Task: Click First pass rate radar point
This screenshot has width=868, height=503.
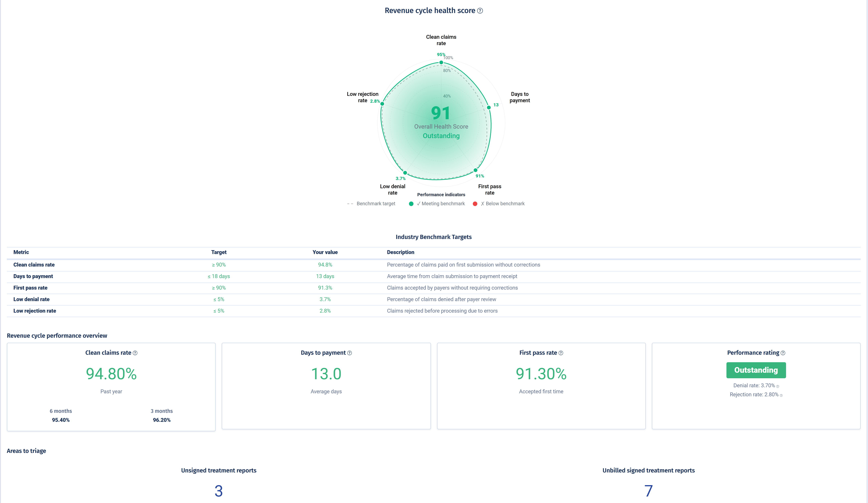Action: [x=475, y=170]
